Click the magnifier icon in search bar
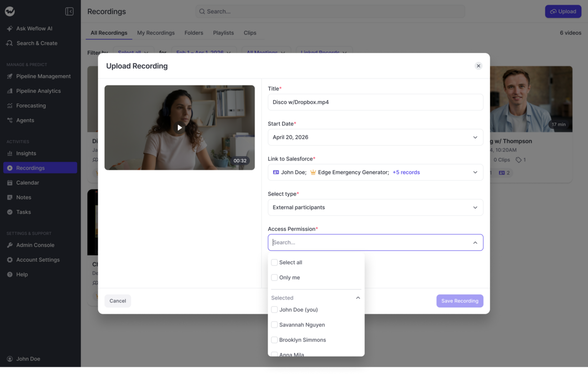The width and height of the screenshot is (588, 376). pyautogui.click(x=202, y=11)
